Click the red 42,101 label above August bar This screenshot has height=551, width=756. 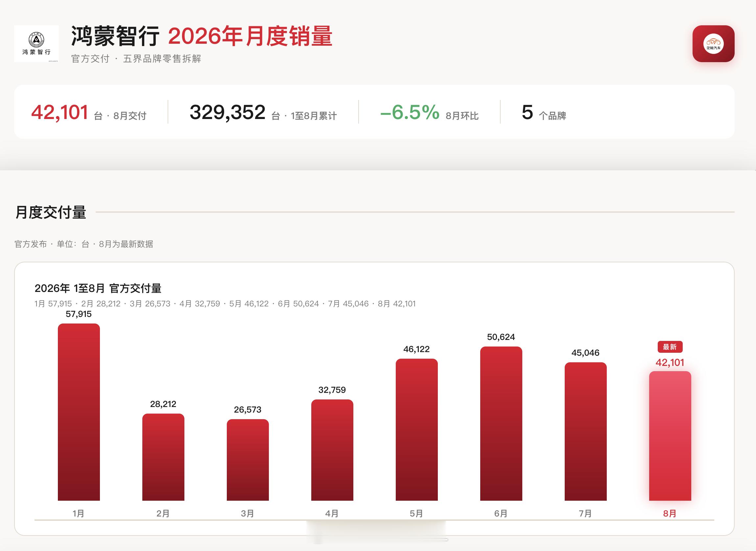[x=670, y=363]
